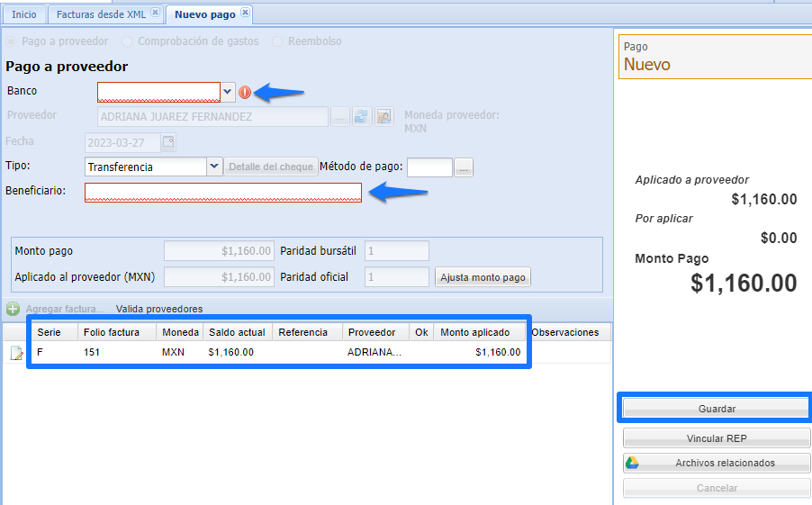Click the edit note icon in invoice row

pos(16,353)
